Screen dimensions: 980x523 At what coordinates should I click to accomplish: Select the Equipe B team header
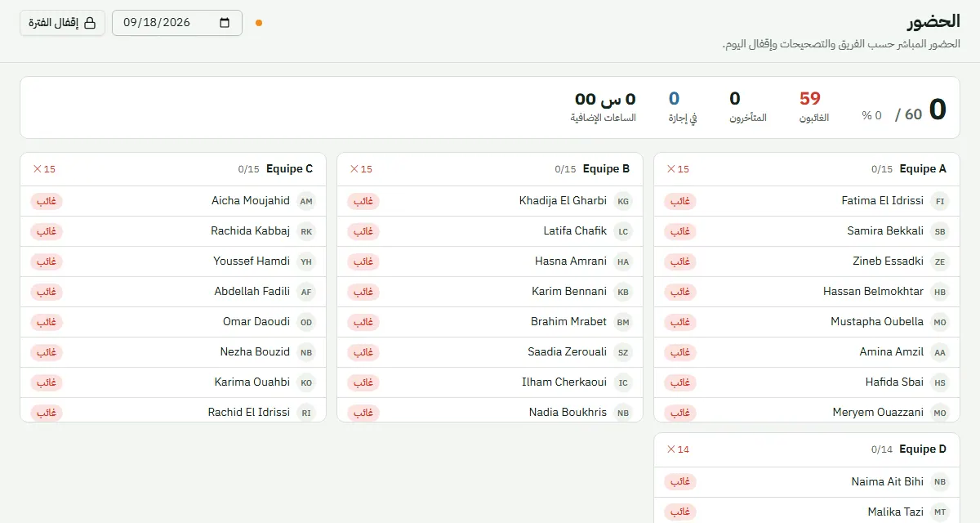[490, 169]
